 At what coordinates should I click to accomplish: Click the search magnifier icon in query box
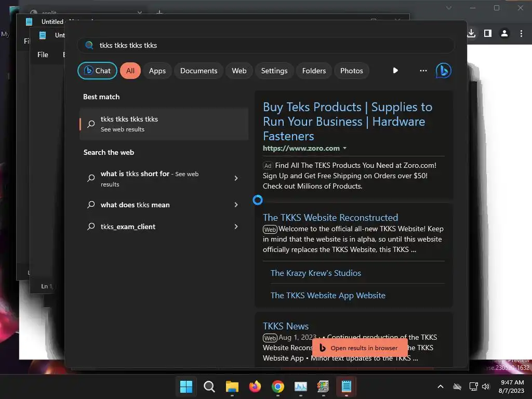(89, 45)
